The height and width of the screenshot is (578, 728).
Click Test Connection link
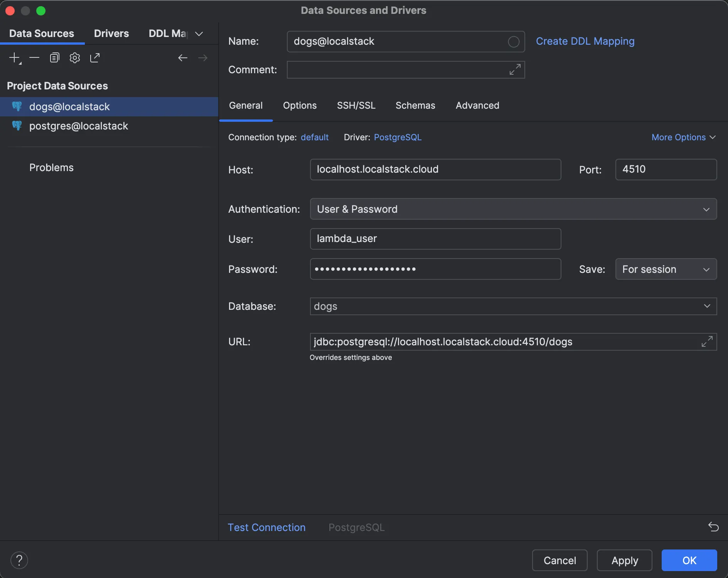[266, 528]
